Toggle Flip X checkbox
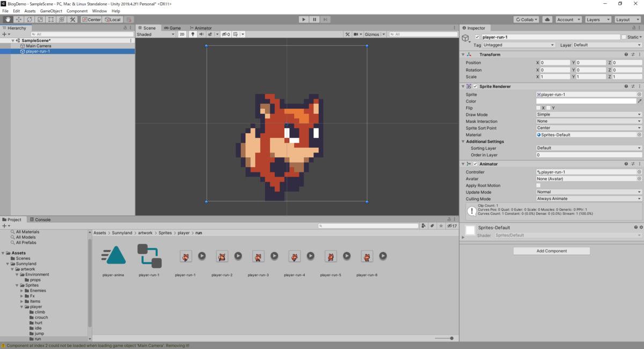The image size is (644, 349). pyautogui.click(x=538, y=108)
